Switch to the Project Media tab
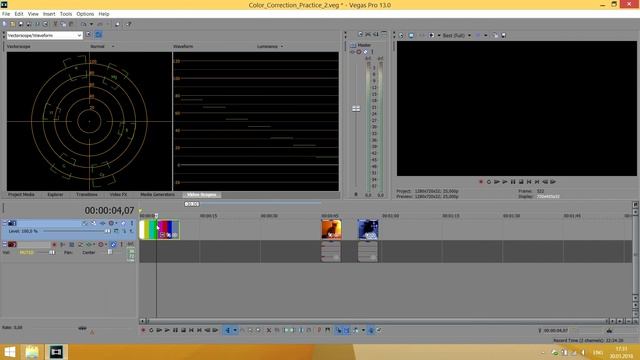This screenshot has height=360, width=640. coord(21,195)
